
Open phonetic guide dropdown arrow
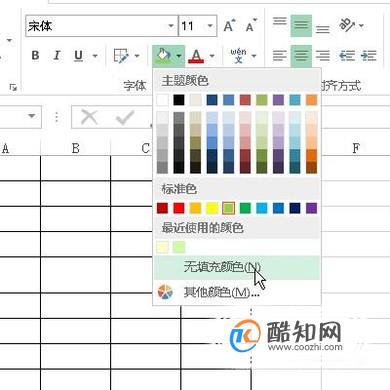tap(254, 56)
